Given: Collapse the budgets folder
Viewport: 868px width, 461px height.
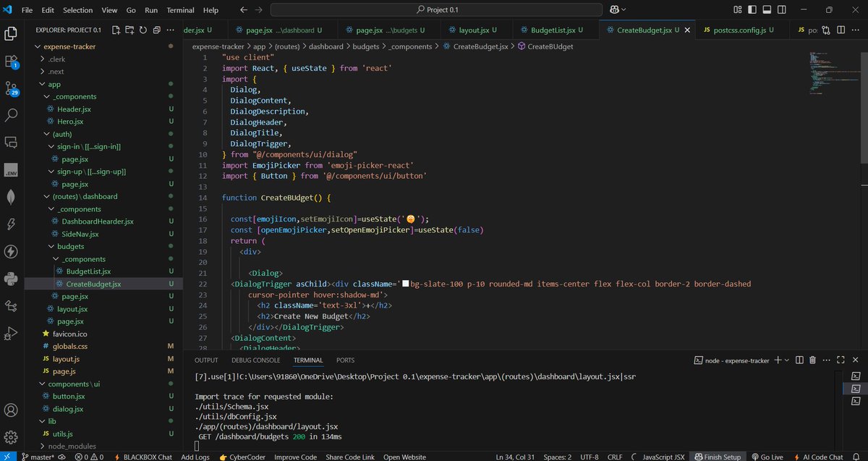Looking at the screenshot, I should [x=52, y=246].
